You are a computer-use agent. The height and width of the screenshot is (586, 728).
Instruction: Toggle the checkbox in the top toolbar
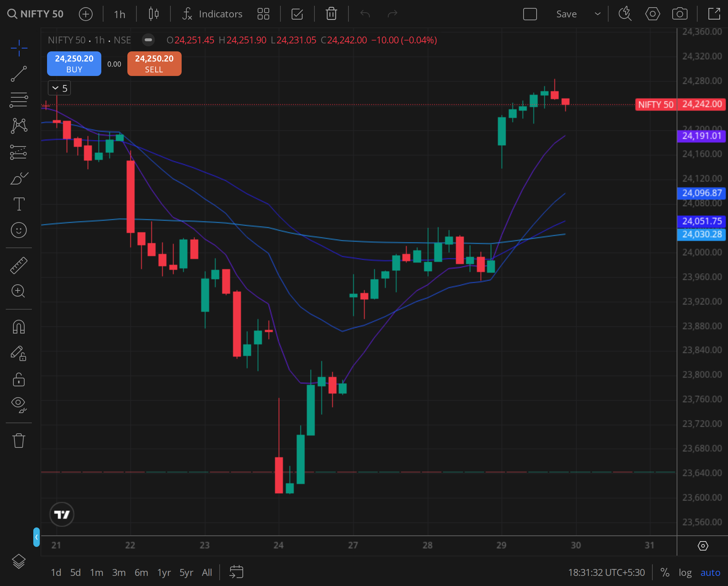pyautogui.click(x=297, y=14)
